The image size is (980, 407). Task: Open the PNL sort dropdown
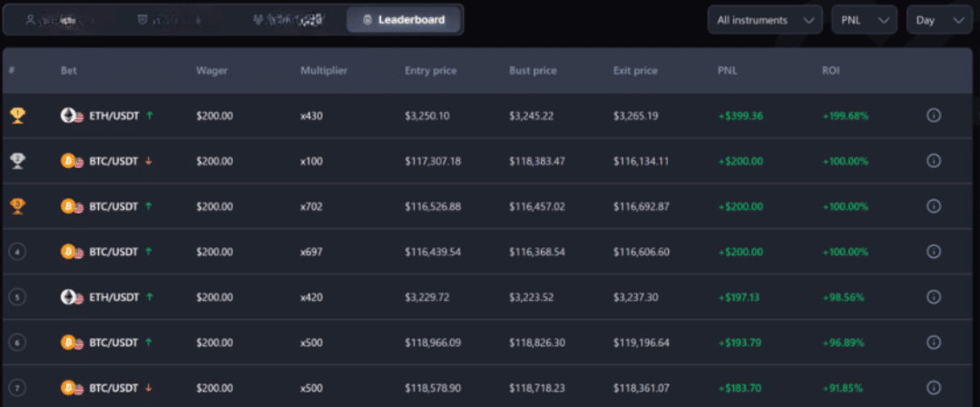pyautogui.click(x=865, y=20)
